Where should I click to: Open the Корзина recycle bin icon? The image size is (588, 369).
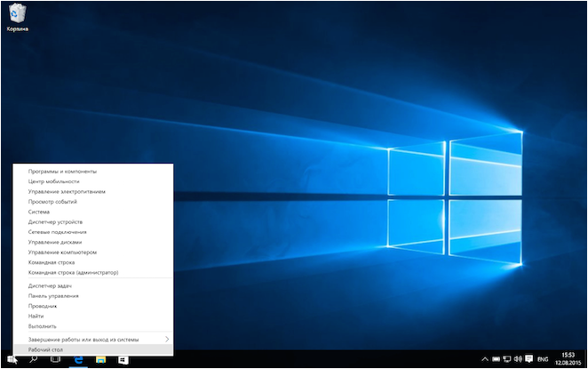coord(17,17)
